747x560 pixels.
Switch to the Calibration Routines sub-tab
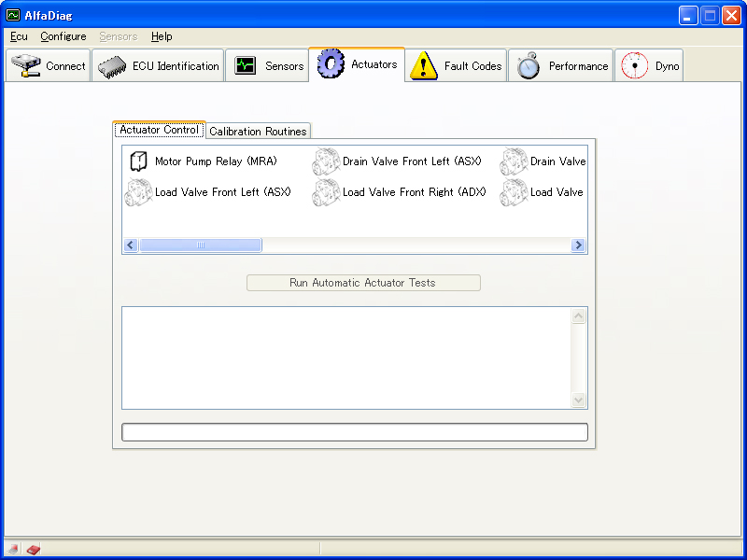tap(259, 131)
